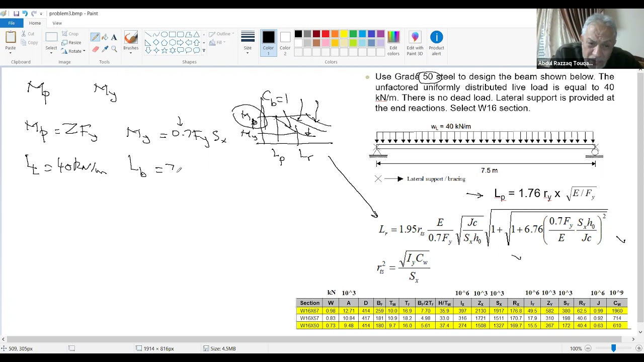Choose the Five-point star shape
The height and width of the screenshot is (362, 644).
pos(164,50)
